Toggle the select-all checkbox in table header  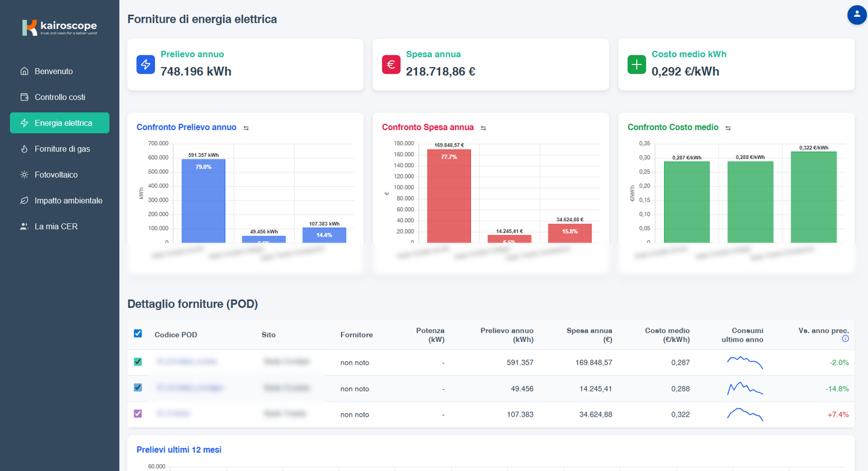(138, 334)
